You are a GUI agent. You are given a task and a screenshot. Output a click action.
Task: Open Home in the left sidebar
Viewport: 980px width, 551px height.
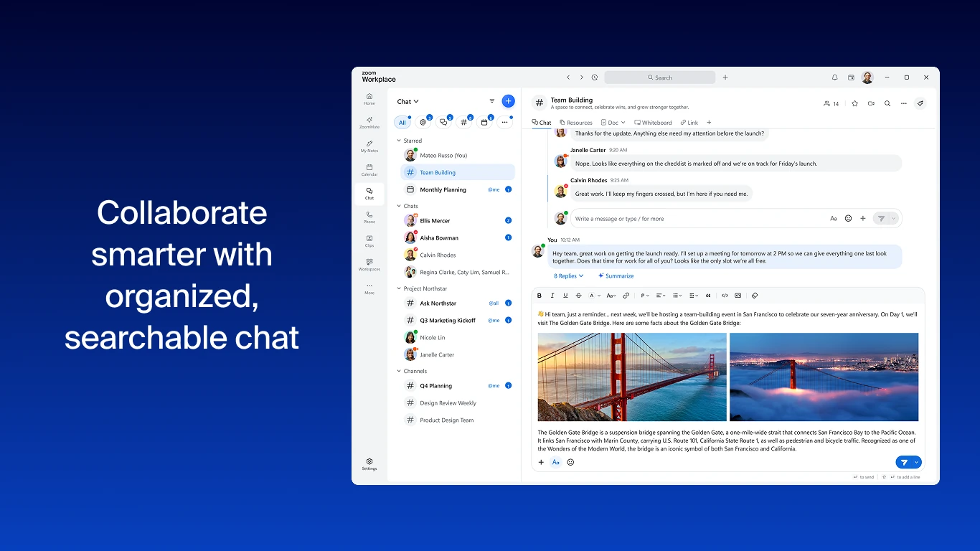[369, 99]
